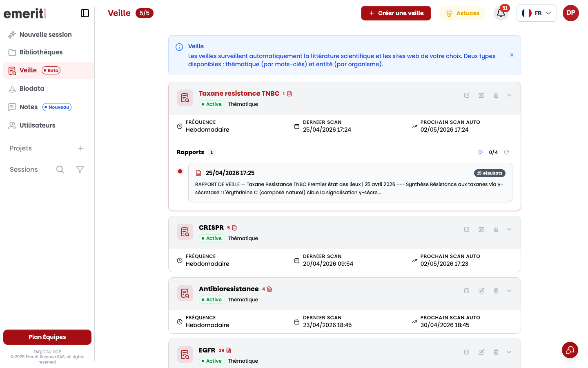Edit the EGFR watch
This screenshot has height=368, width=588.
point(481,352)
